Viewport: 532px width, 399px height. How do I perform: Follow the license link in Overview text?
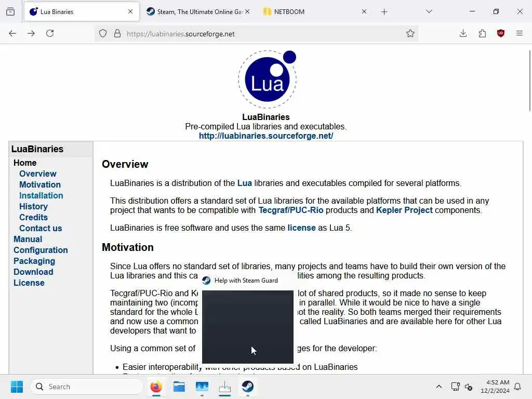click(x=301, y=228)
